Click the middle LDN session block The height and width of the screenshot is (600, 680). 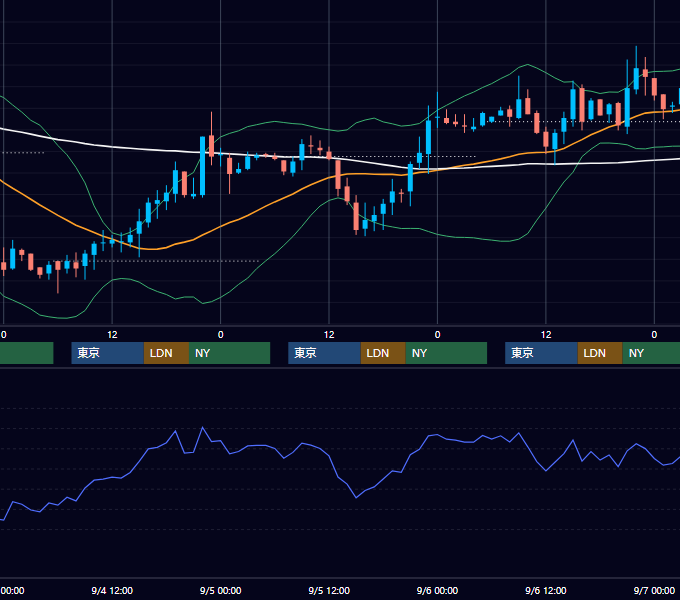(x=383, y=353)
